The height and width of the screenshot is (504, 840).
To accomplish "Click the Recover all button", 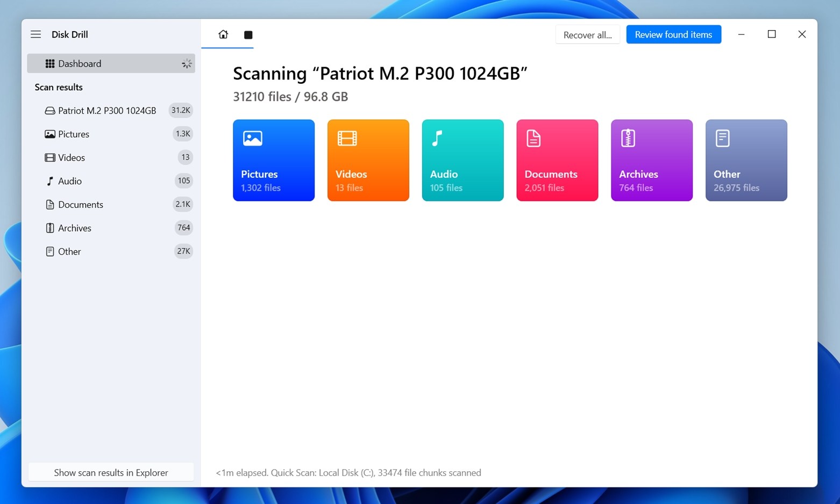I will coord(587,34).
